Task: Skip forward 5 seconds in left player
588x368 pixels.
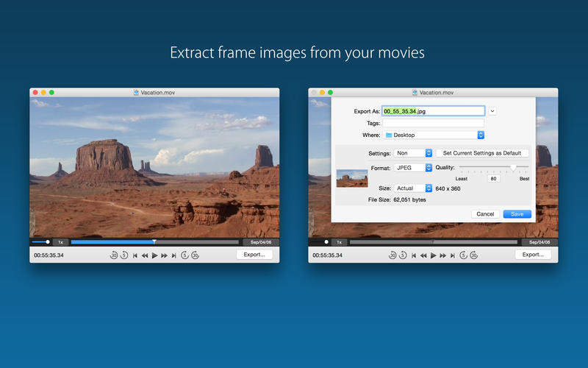Action: (x=184, y=255)
